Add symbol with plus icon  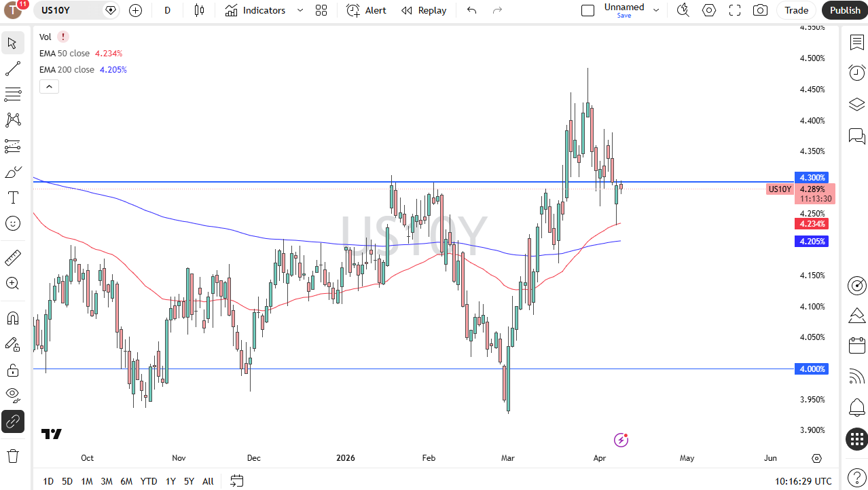pos(135,10)
